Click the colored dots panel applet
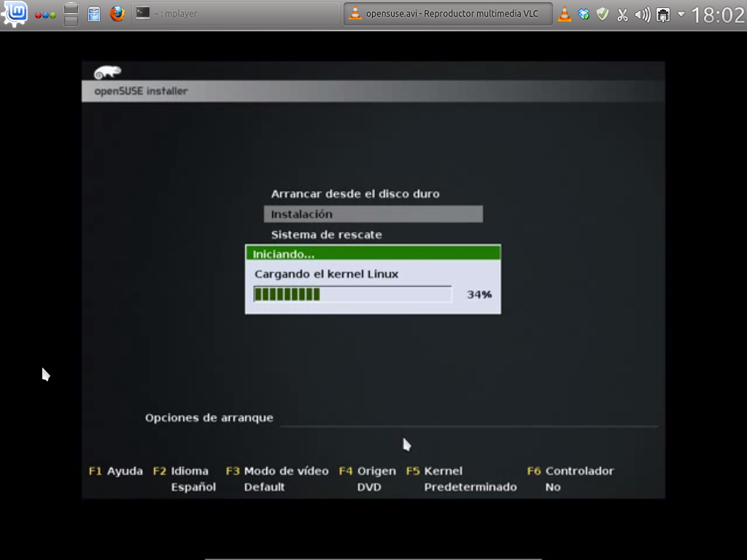Image resolution: width=747 pixels, height=560 pixels. tap(45, 15)
